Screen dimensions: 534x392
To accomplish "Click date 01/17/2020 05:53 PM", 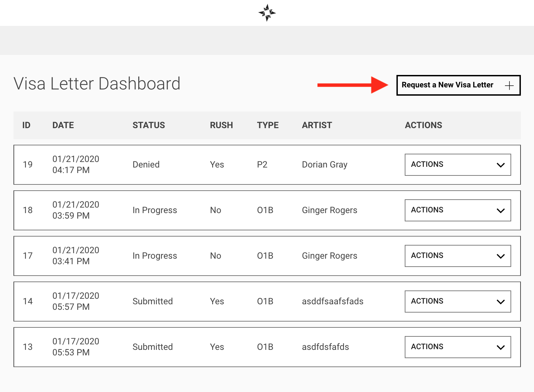I will (76, 347).
